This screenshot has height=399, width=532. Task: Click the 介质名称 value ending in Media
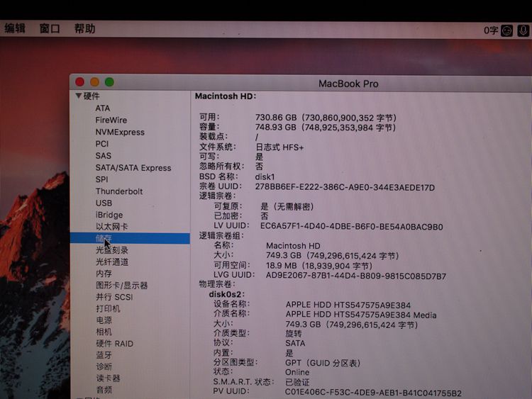click(361, 315)
